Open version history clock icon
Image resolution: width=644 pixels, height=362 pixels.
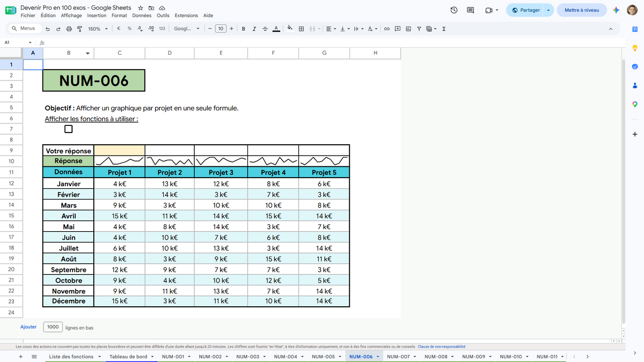454,10
